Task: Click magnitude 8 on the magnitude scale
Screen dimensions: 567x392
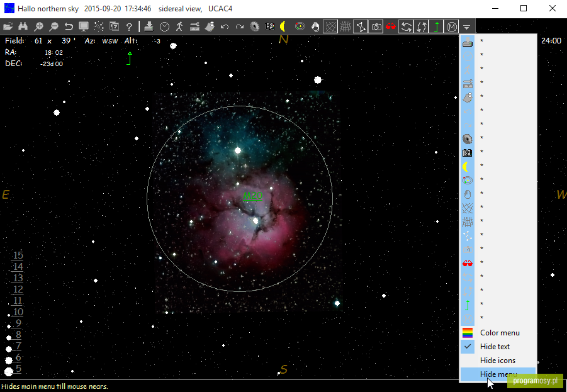Action: (x=18, y=335)
